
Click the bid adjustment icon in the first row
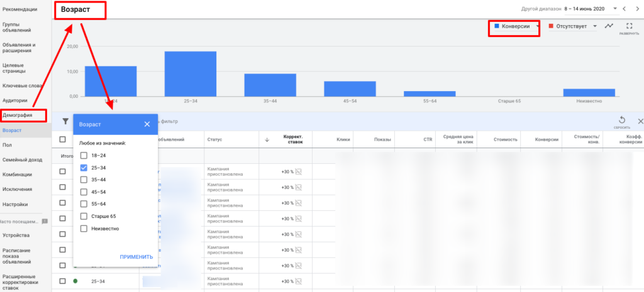[x=299, y=171]
